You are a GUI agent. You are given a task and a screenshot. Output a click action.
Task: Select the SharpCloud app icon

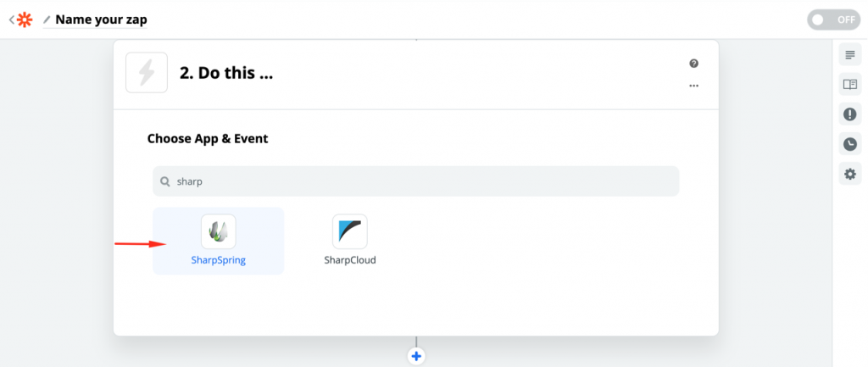[349, 231]
